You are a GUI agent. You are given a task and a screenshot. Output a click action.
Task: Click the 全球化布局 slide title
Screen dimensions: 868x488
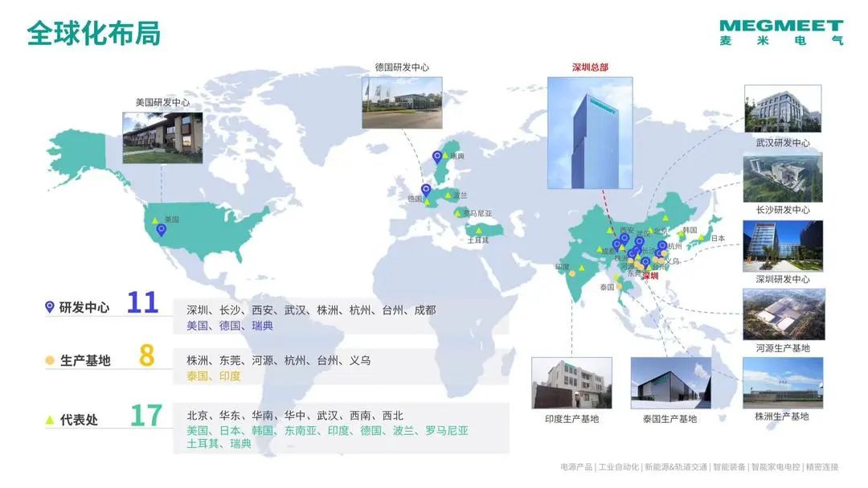point(93,33)
